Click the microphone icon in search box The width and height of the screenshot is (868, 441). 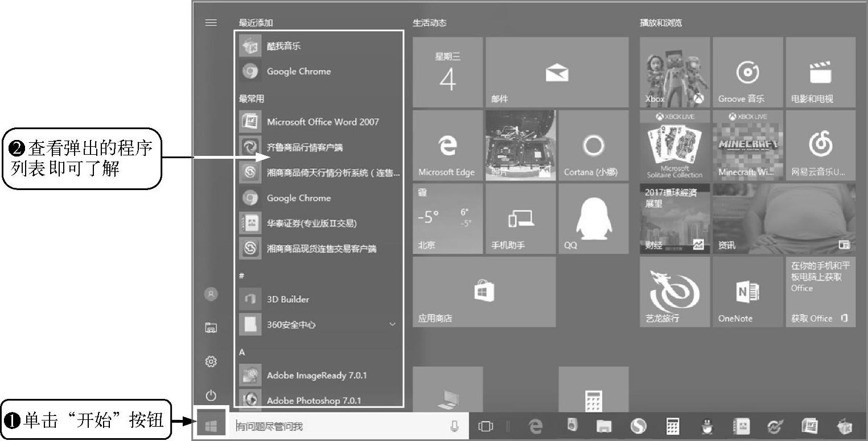click(x=454, y=426)
